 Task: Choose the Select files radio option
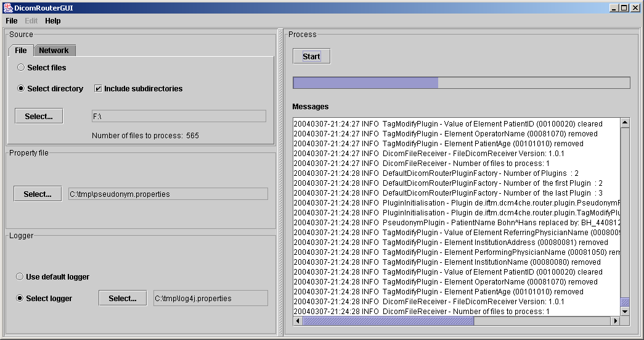point(21,68)
